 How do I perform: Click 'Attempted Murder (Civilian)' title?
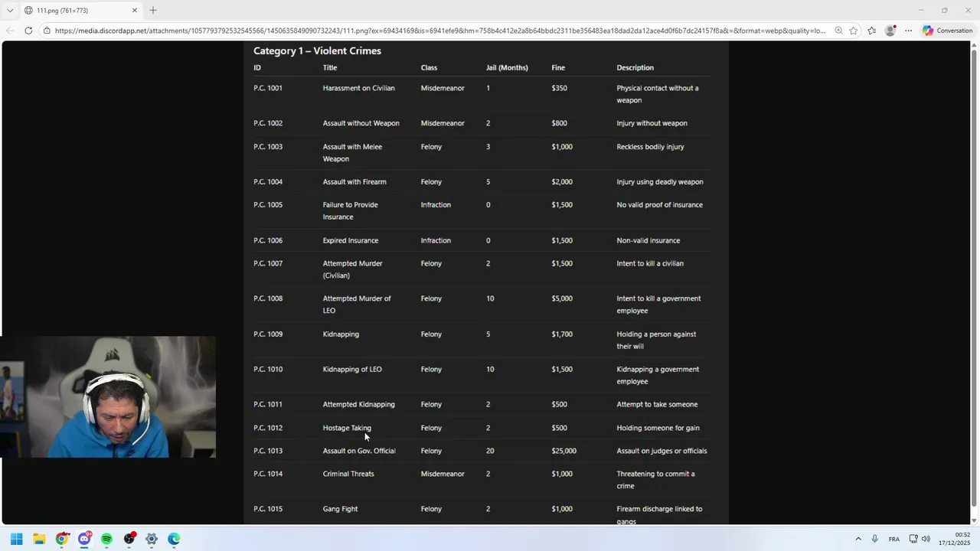click(x=352, y=269)
